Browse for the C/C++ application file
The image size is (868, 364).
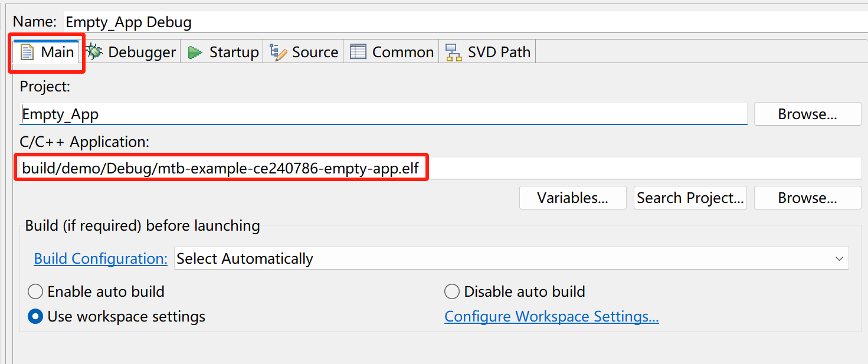(x=807, y=198)
